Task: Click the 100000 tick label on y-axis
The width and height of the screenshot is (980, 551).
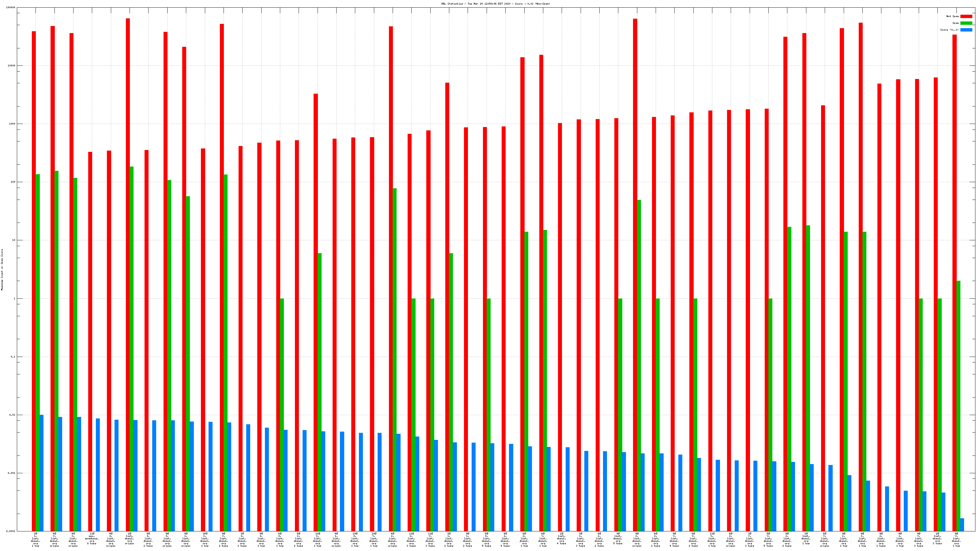Action: [11, 8]
